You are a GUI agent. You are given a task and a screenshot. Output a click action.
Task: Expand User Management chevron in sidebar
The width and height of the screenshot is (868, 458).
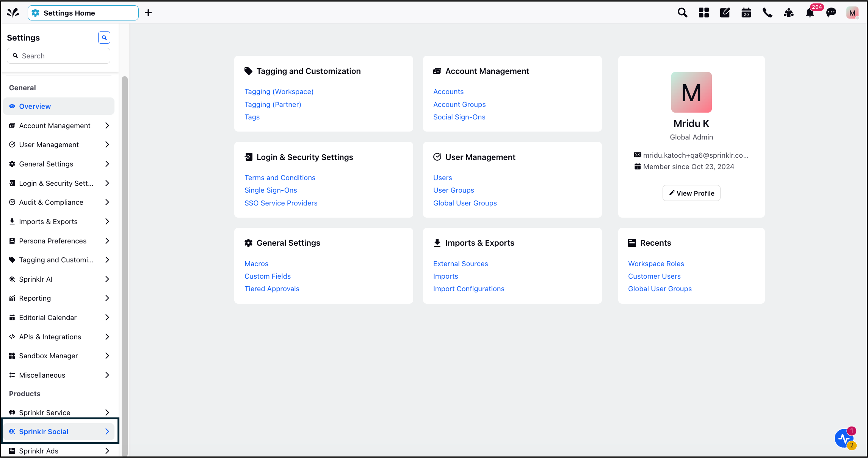(107, 144)
